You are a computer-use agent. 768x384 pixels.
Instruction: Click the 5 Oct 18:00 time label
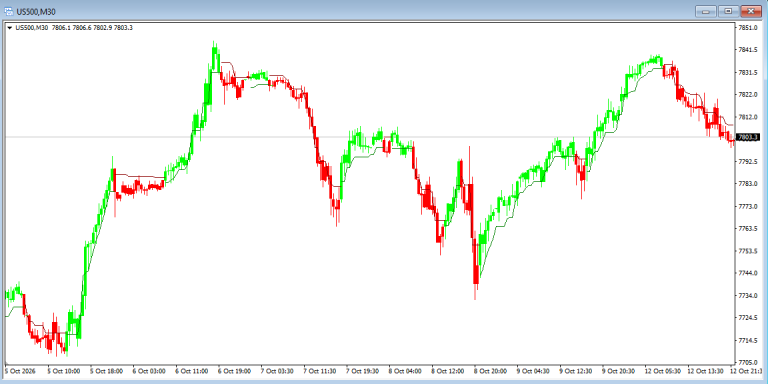point(106,371)
